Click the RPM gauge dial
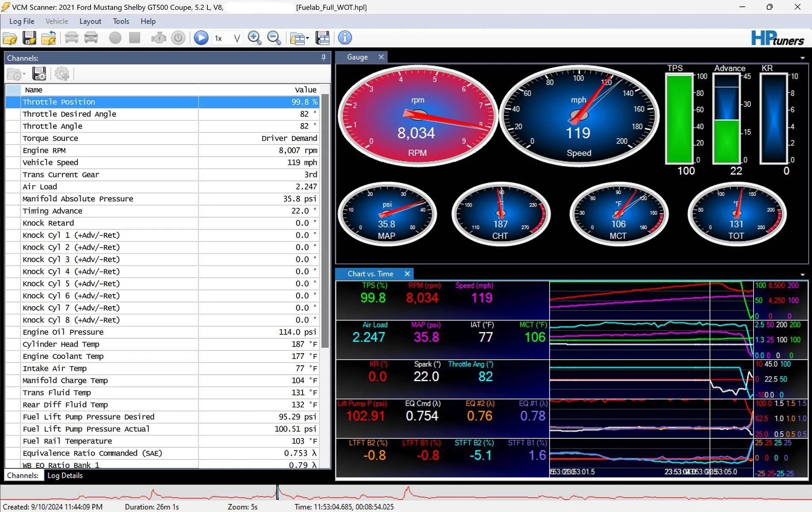The width and height of the screenshot is (812, 512). click(418, 115)
